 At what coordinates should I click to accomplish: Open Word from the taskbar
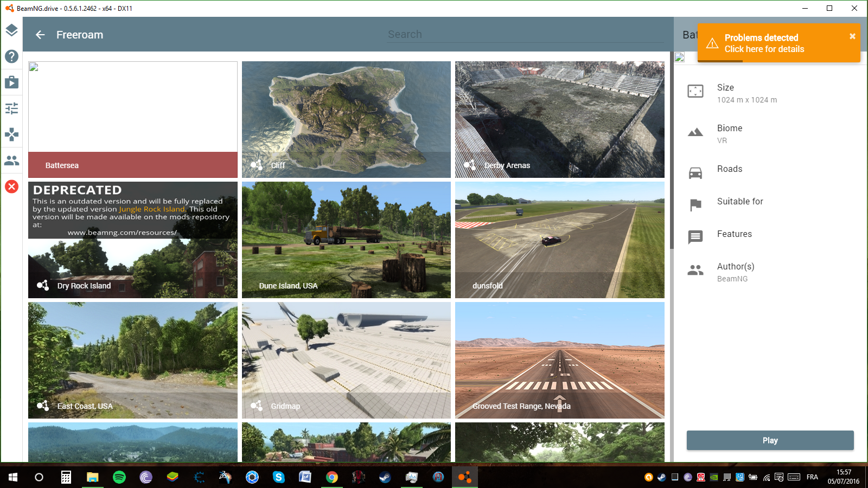(x=305, y=477)
